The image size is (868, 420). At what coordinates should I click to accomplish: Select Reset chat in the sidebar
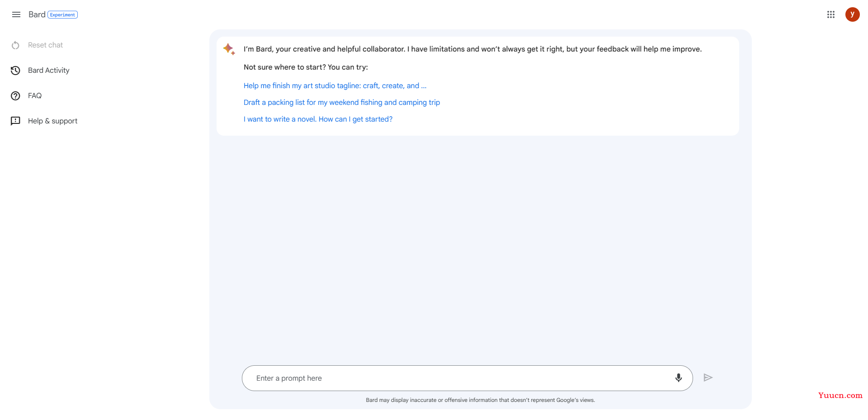45,45
